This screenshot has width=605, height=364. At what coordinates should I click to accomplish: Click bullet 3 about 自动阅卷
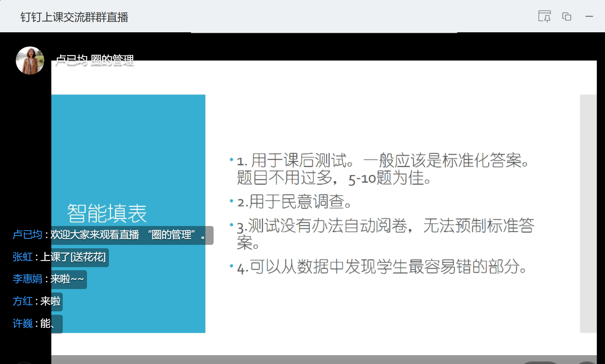point(385,233)
